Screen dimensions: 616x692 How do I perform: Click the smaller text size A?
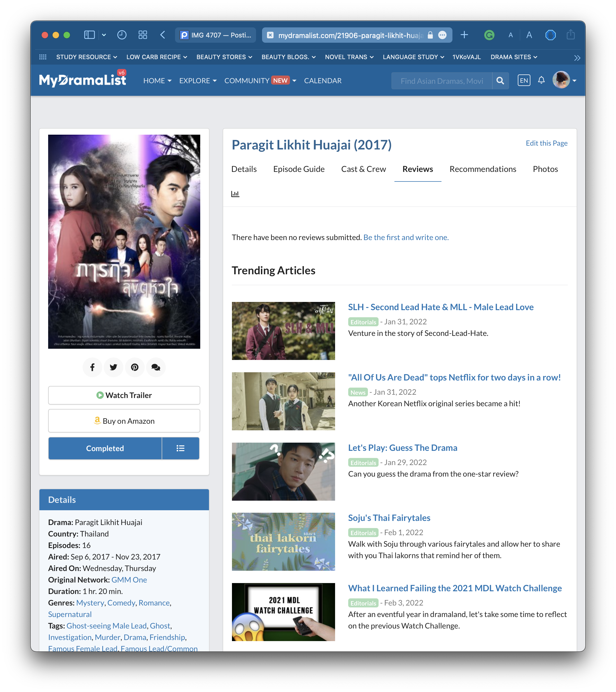tap(511, 35)
